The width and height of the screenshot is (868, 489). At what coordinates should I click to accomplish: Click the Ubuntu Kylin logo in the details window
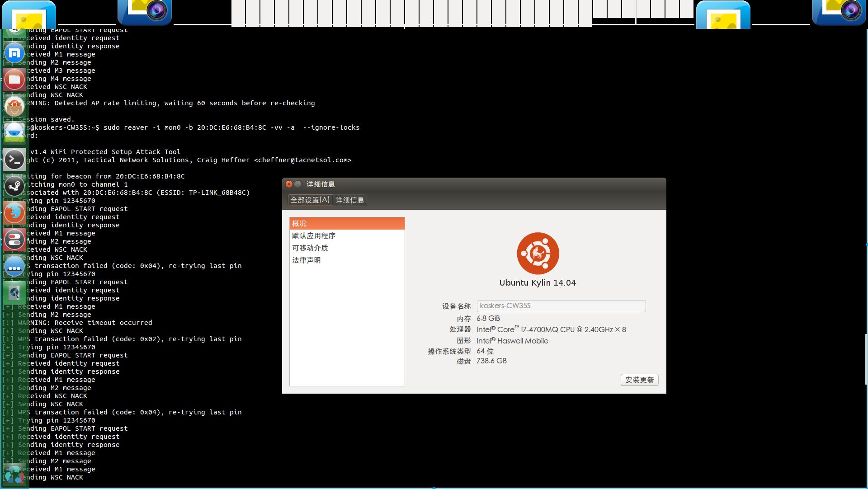[538, 254]
